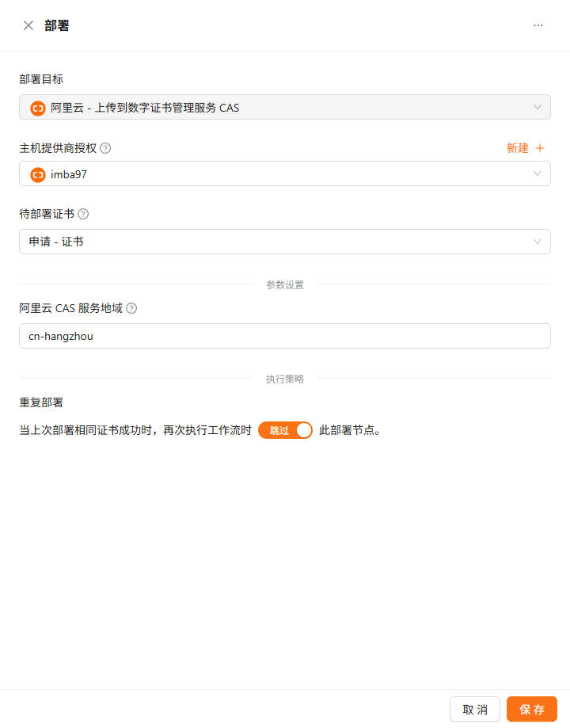Click the Aliyun logo beside imba97
Image resolution: width=570 pixels, height=728 pixels.
pos(37,174)
